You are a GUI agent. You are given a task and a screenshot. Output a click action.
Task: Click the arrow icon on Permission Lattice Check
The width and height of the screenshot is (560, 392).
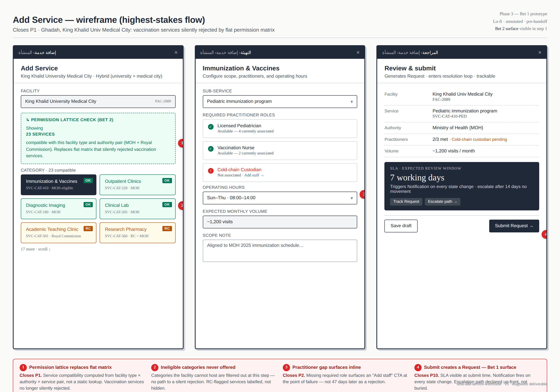pyautogui.click(x=28, y=120)
